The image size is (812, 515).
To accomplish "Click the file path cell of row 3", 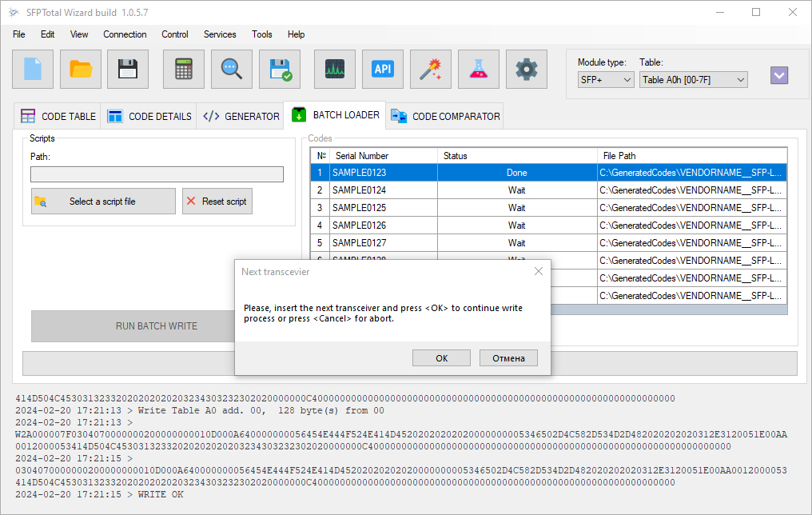I will (692, 208).
